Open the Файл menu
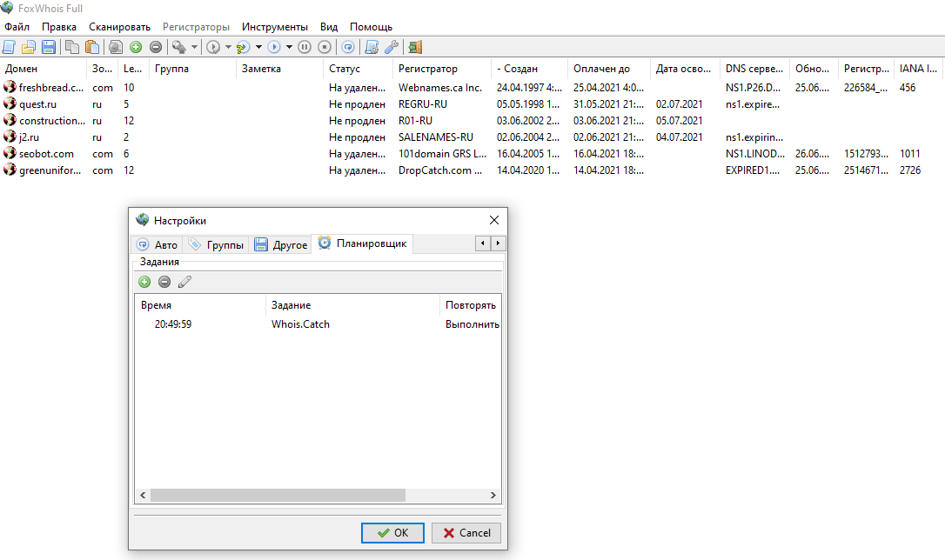This screenshot has height=560, width=945. pyautogui.click(x=17, y=27)
